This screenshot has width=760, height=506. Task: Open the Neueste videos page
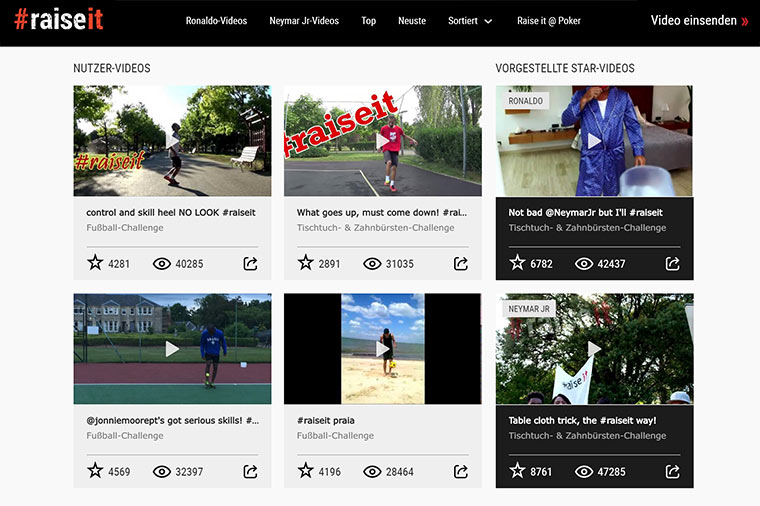(x=412, y=21)
